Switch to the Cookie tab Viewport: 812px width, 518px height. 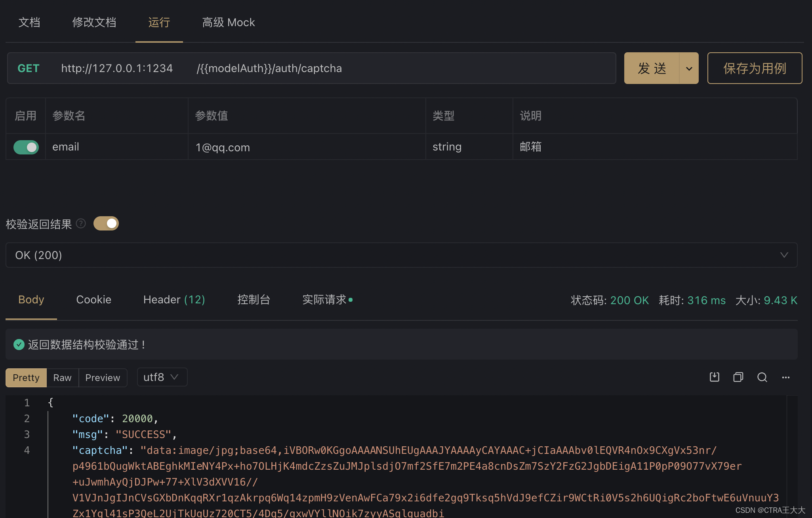(93, 300)
